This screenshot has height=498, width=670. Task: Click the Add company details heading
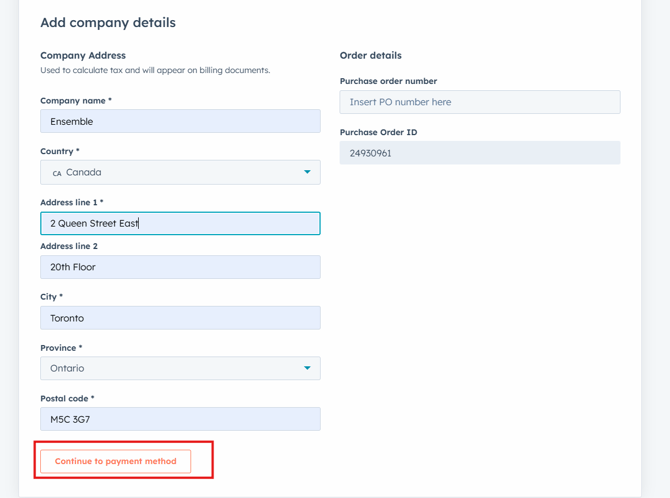pos(107,23)
